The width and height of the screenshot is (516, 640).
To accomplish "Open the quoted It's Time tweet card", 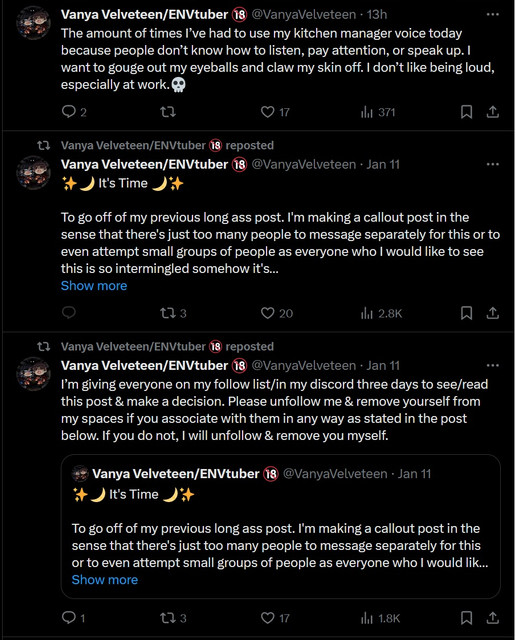I will [281, 527].
